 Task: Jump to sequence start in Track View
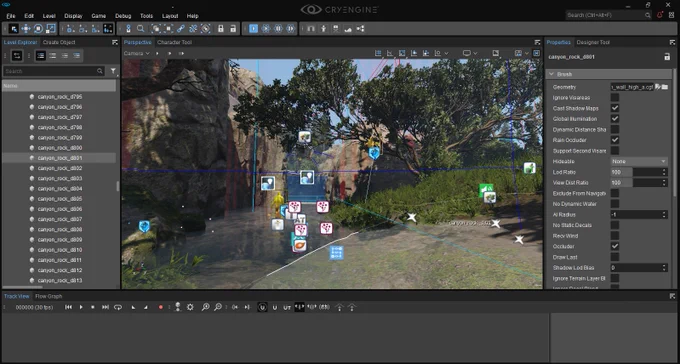point(68,307)
